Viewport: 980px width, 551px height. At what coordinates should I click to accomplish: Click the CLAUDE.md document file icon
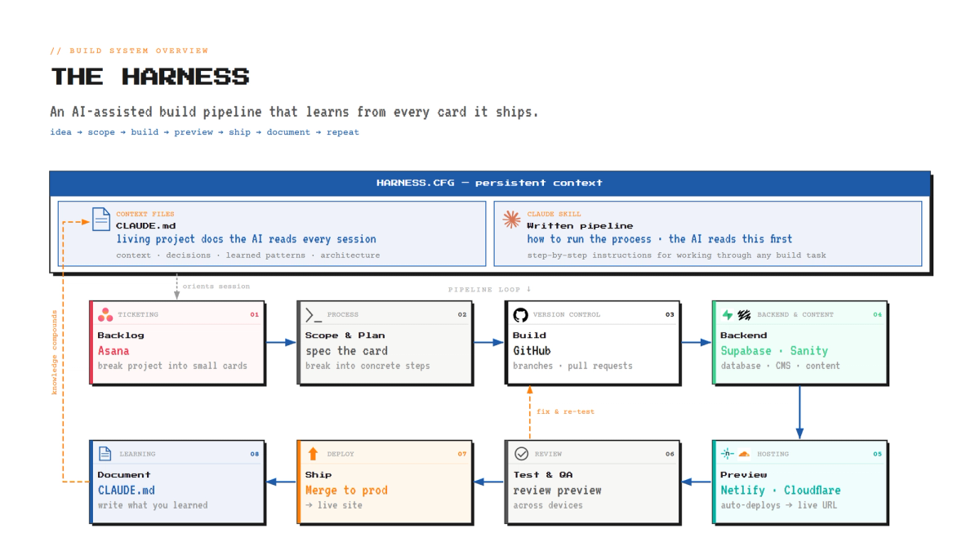[100, 219]
